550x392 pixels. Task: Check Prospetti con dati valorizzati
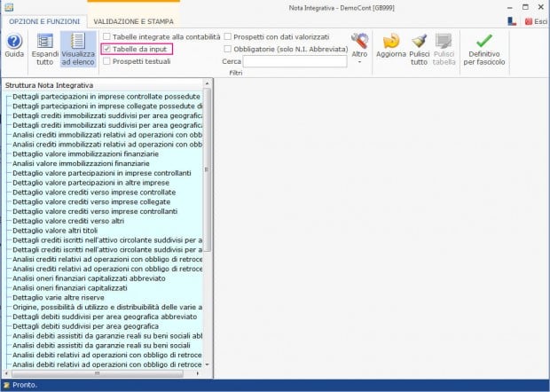[228, 36]
